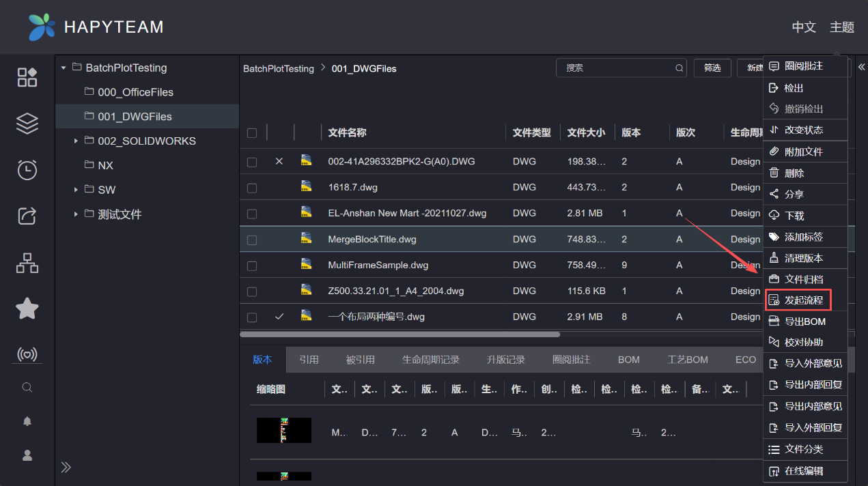Image resolution: width=868 pixels, height=486 pixels.
Task: Expand the 测试文件 folder arrow
Action: point(76,214)
